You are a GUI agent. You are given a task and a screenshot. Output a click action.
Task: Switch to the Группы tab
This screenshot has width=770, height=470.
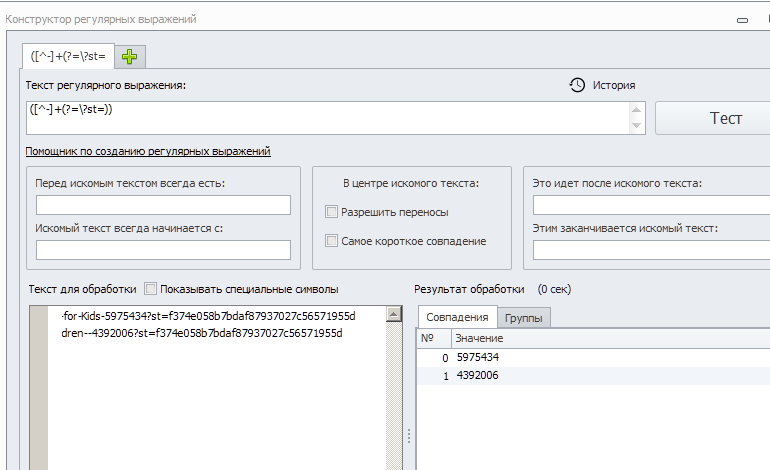[524, 318]
